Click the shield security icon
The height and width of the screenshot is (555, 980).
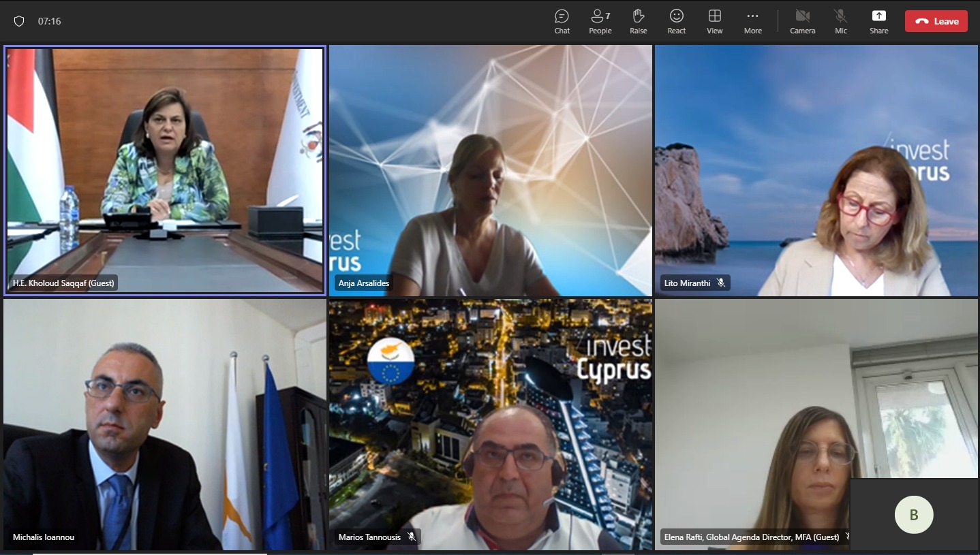pyautogui.click(x=19, y=21)
